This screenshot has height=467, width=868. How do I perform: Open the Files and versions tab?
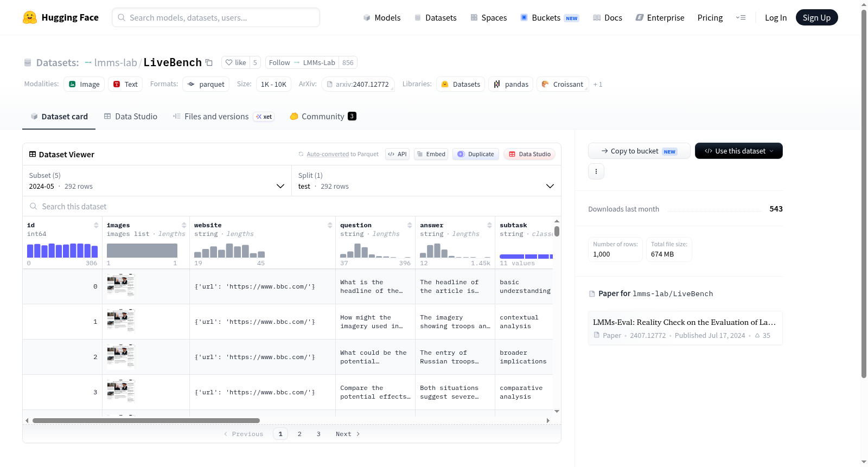click(x=224, y=117)
